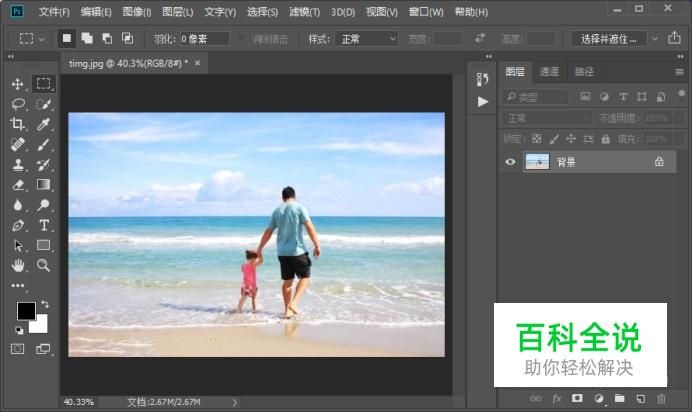Open the 样式 style dropdown
Image resolution: width=692 pixels, height=412 pixels.
[x=365, y=39]
